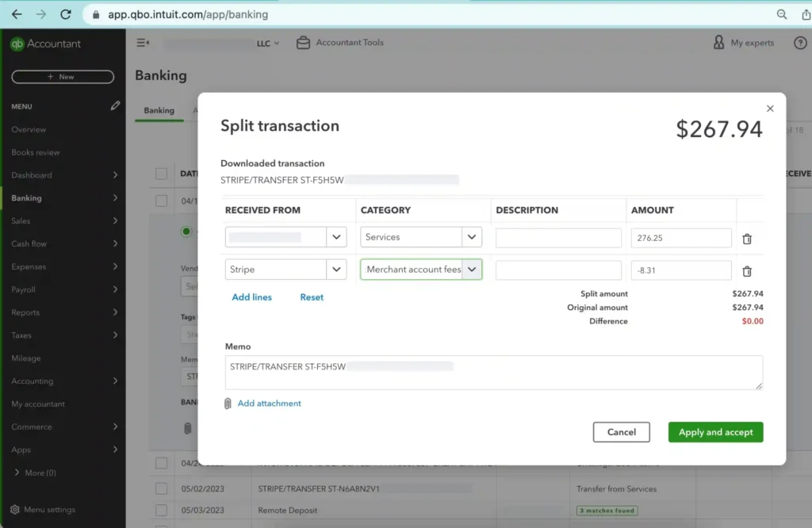The height and width of the screenshot is (528, 812).
Task: Click Apply and accept button
Action: click(x=716, y=432)
